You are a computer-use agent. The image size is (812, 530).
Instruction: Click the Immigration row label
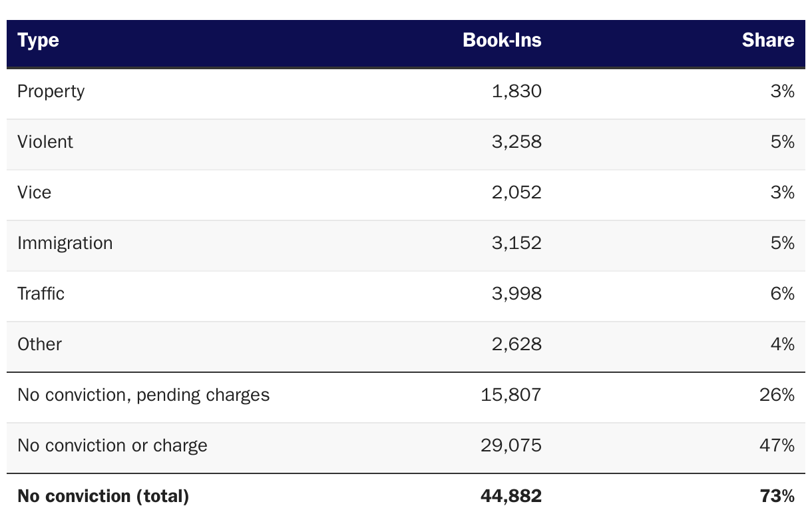tap(65, 243)
